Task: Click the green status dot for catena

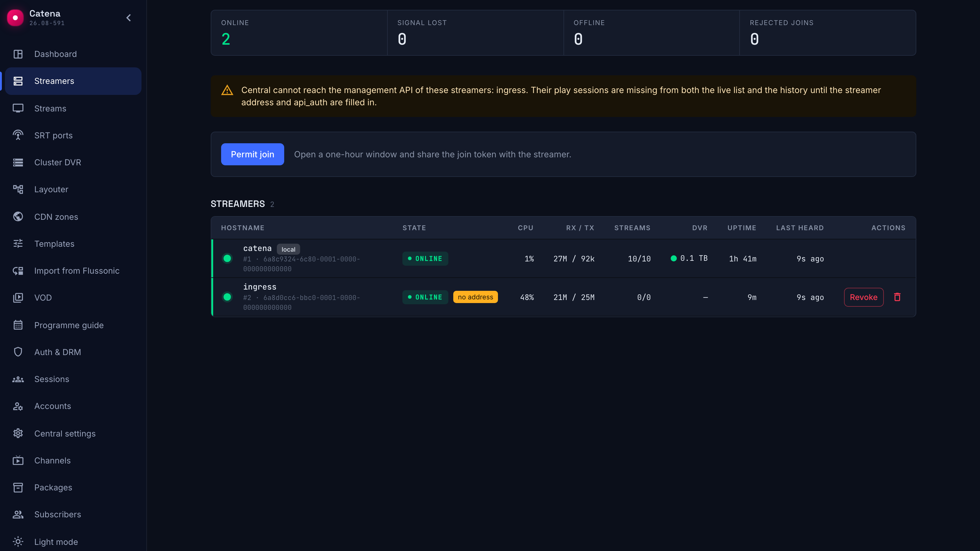Action: click(227, 259)
